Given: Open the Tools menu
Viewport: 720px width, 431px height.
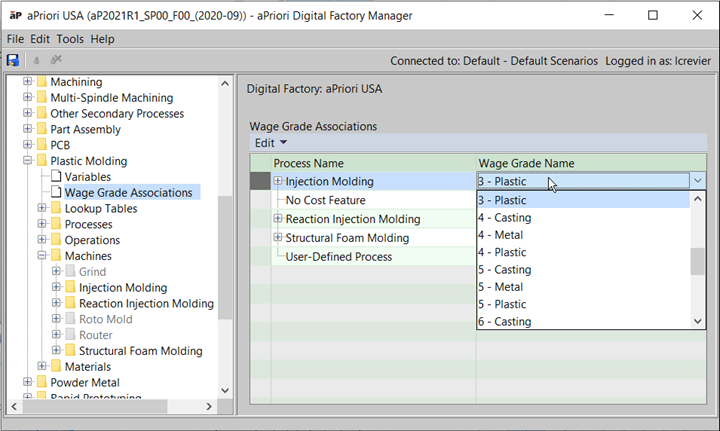Looking at the screenshot, I should coord(70,39).
